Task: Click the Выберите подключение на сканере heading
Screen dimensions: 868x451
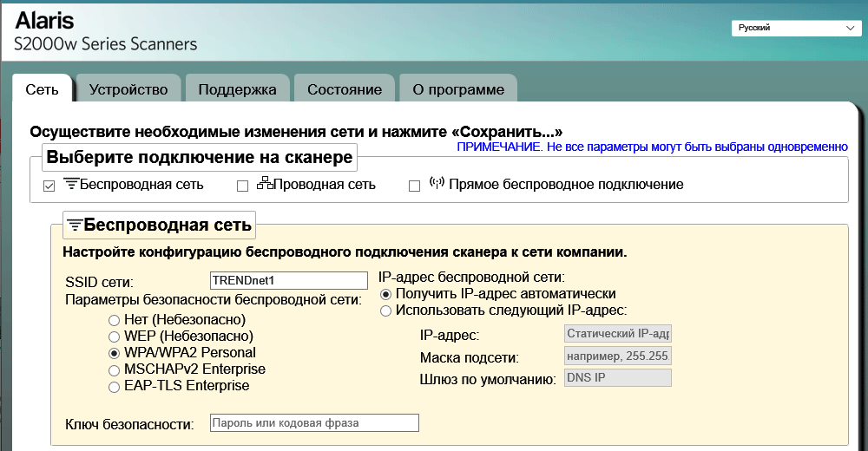Action: pyautogui.click(x=200, y=157)
